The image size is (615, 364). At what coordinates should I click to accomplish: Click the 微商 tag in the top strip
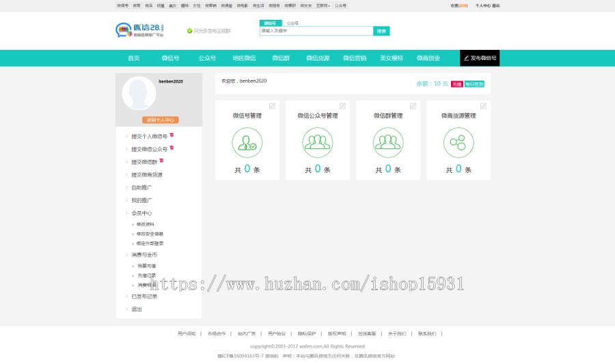coord(137,5)
